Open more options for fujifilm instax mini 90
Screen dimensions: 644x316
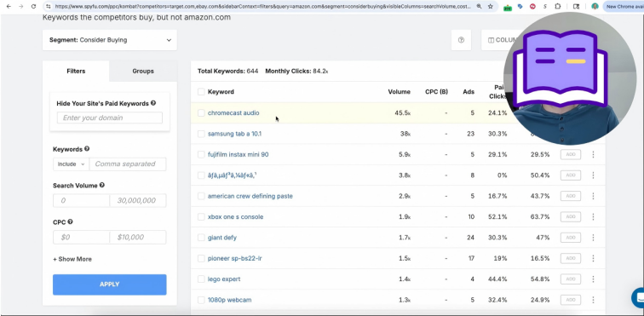[593, 154]
